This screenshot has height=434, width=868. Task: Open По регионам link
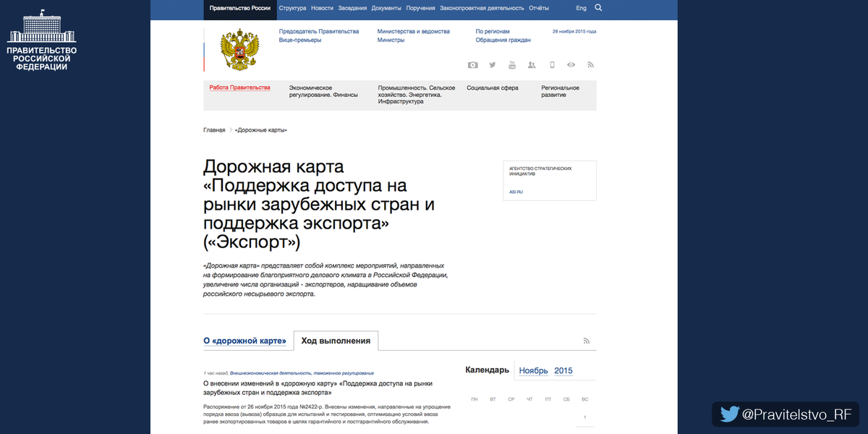(493, 31)
